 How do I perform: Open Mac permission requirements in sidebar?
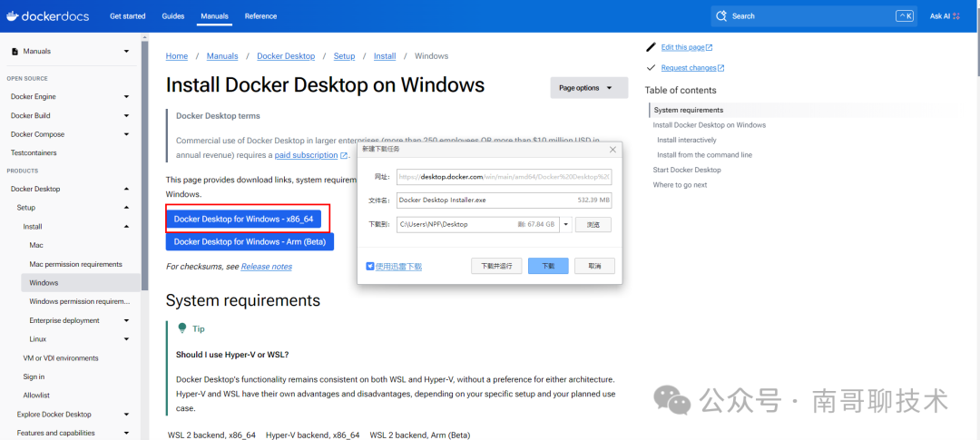coord(75,264)
